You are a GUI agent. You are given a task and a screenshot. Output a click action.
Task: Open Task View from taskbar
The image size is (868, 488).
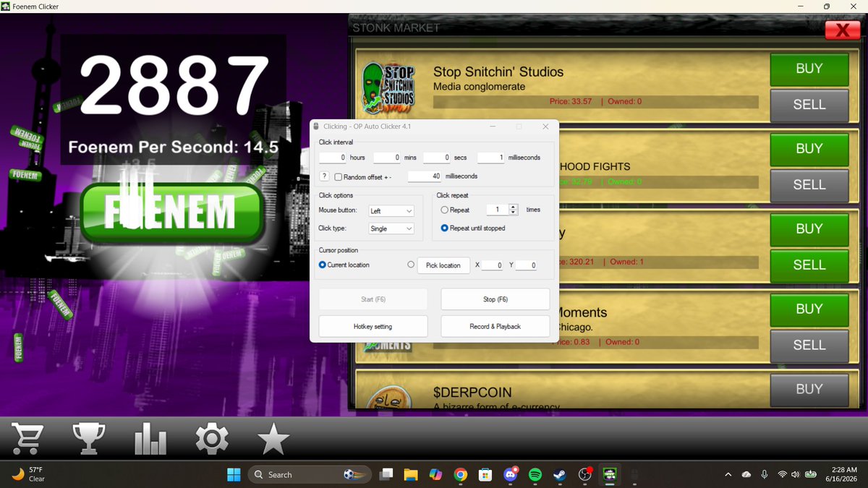tap(387, 474)
